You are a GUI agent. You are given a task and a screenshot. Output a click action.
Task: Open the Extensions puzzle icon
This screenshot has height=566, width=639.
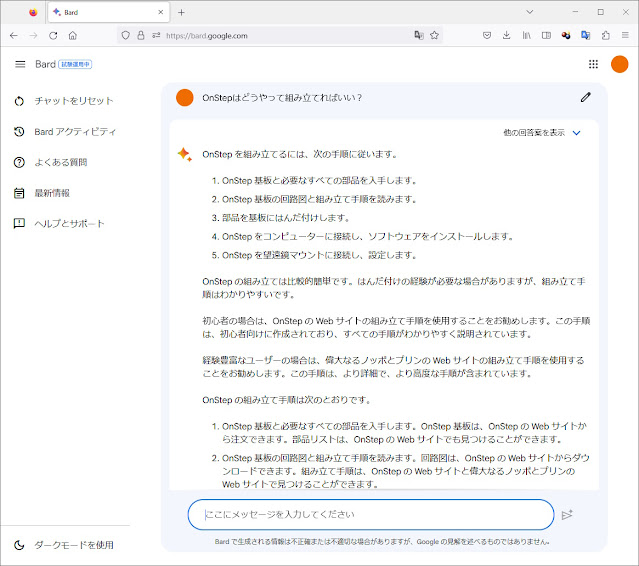point(606,35)
